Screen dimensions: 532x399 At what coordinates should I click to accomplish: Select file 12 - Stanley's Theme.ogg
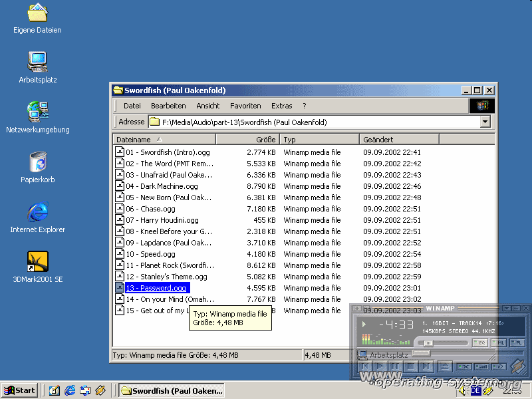point(166,276)
